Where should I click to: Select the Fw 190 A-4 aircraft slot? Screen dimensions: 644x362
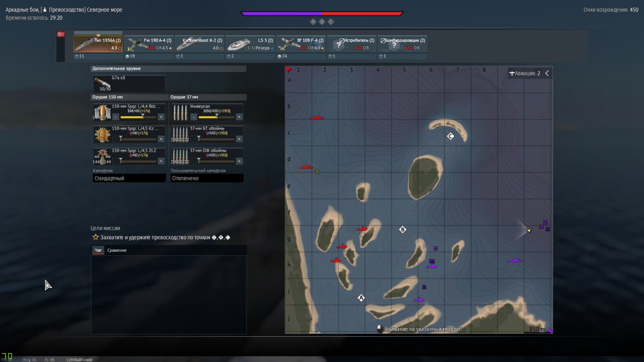[x=149, y=44]
